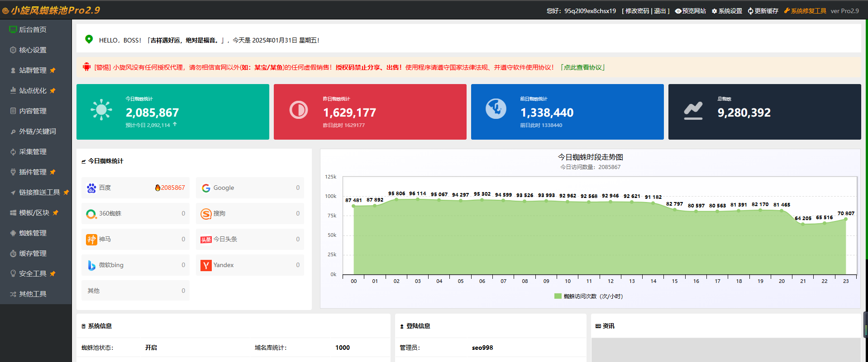Image resolution: width=868 pixels, height=362 pixels.
Task: Click 更新缓存 in the top bar
Action: 763,11
